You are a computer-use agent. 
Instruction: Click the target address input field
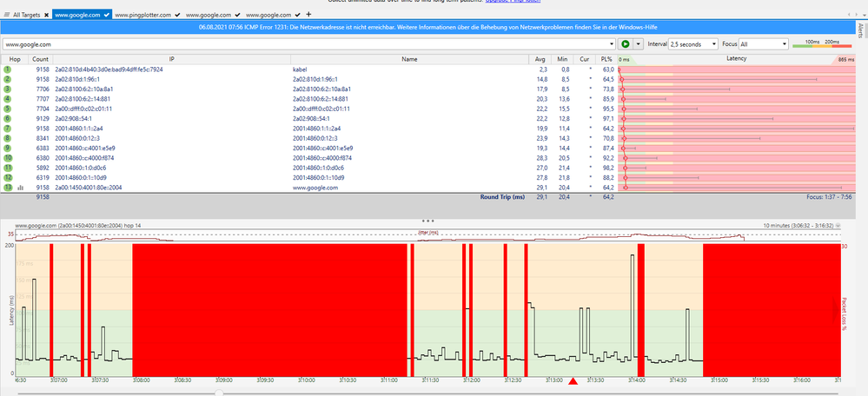pos(304,43)
